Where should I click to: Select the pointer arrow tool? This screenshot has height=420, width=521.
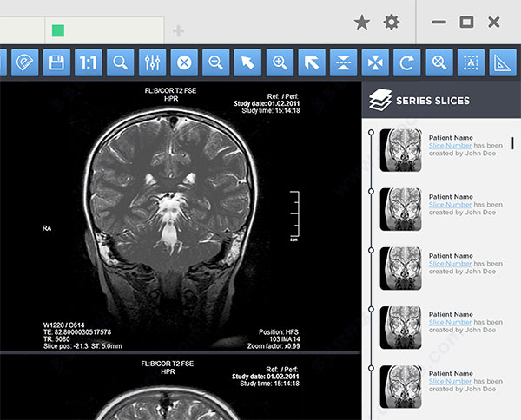coord(247,62)
